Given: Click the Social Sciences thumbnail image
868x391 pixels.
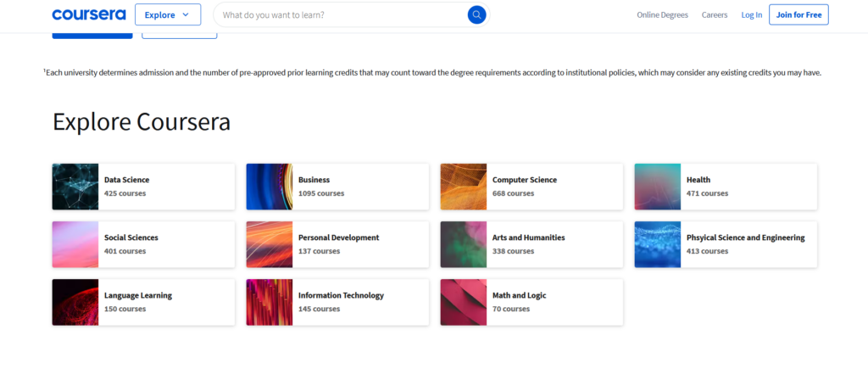Looking at the screenshot, I should 75,244.
